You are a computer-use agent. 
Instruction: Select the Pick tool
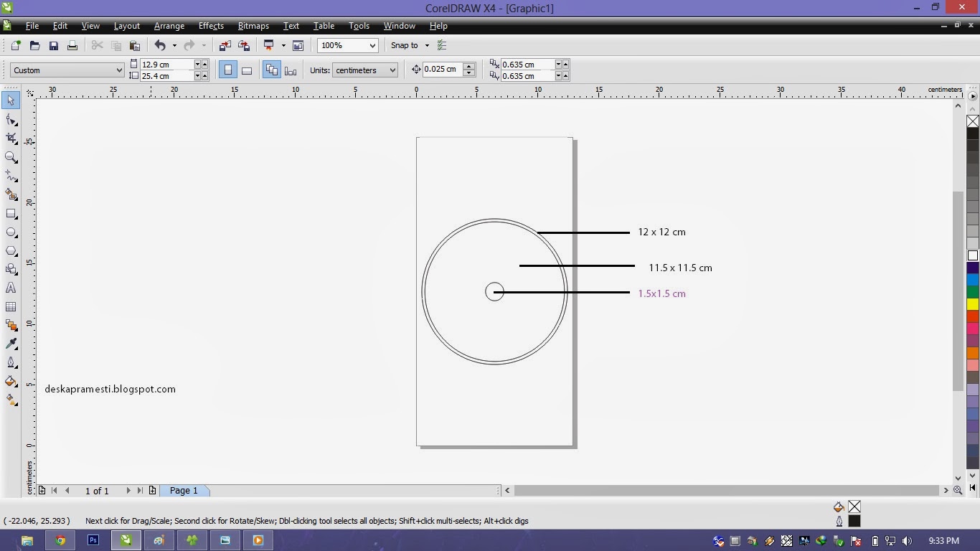pos(11,100)
